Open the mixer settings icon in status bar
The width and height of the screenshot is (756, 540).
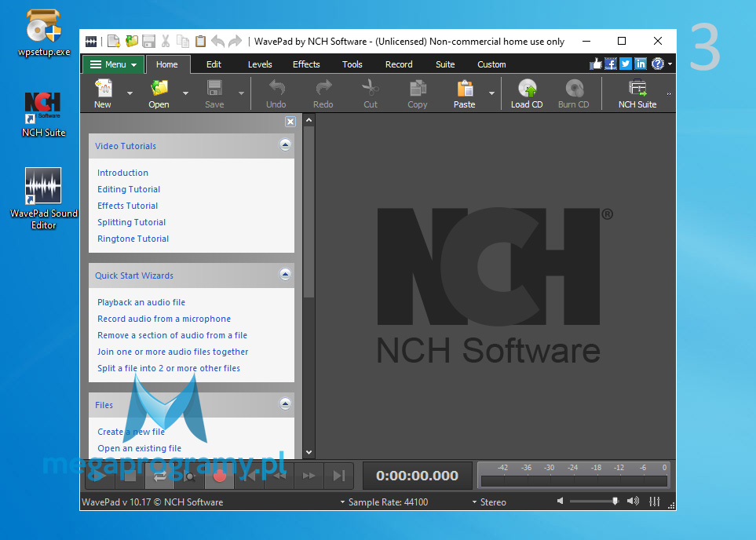654,502
